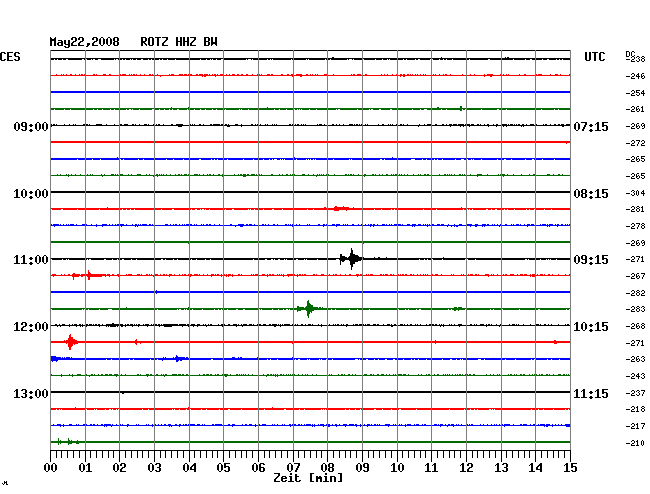Screen dimensions: 650x494
Task: Click minute axis tick label 09
Action: 362,468
